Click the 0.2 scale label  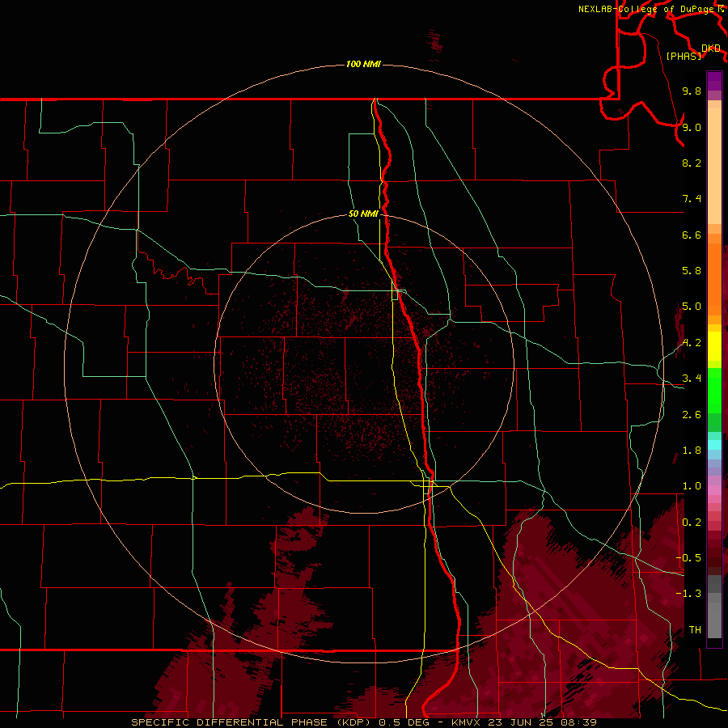(692, 523)
